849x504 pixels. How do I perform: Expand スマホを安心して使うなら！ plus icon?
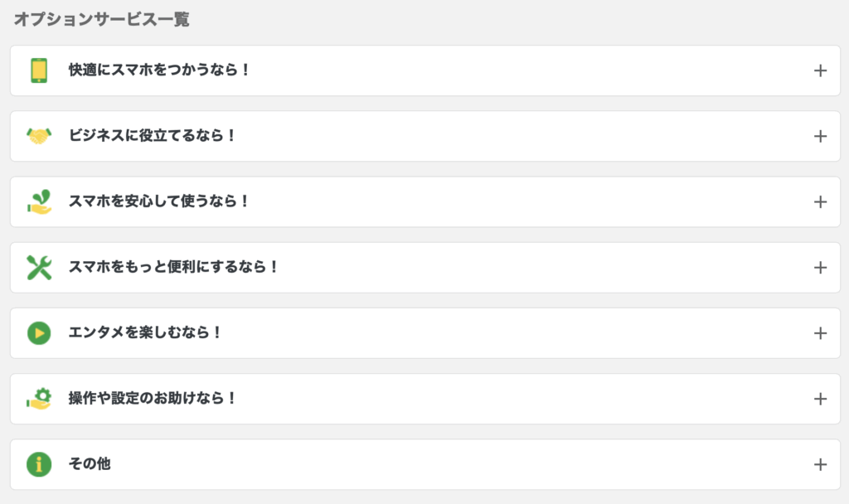coord(820,202)
